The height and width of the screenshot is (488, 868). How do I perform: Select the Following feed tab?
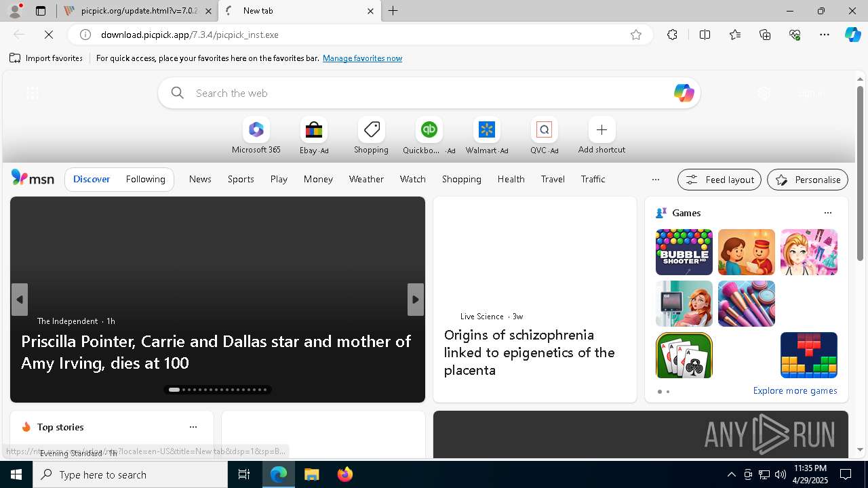coord(145,179)
